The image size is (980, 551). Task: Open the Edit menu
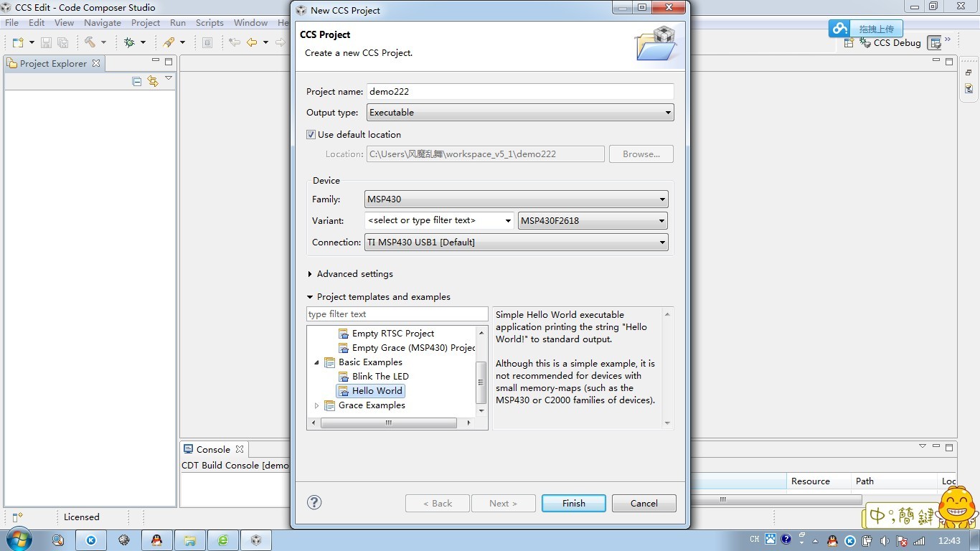[x=37, y=23]
